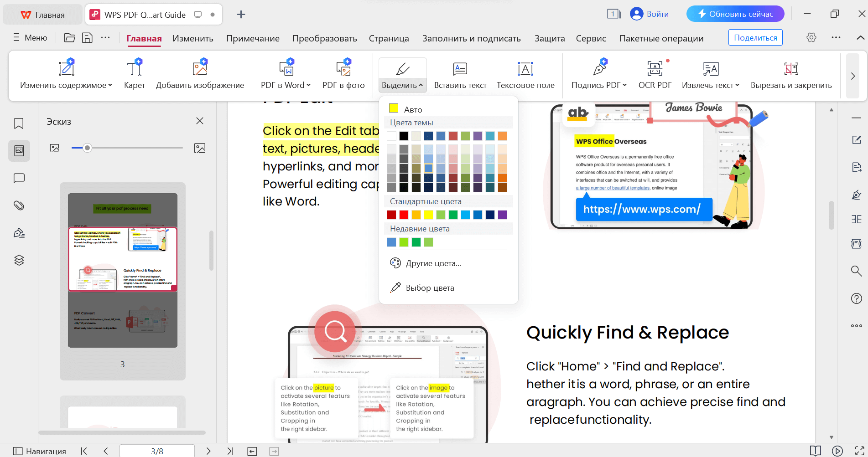This screenshot has width=868, height=457.
Task: Expand Извлечь текст dropdown arrow
Action: [738, 85]
